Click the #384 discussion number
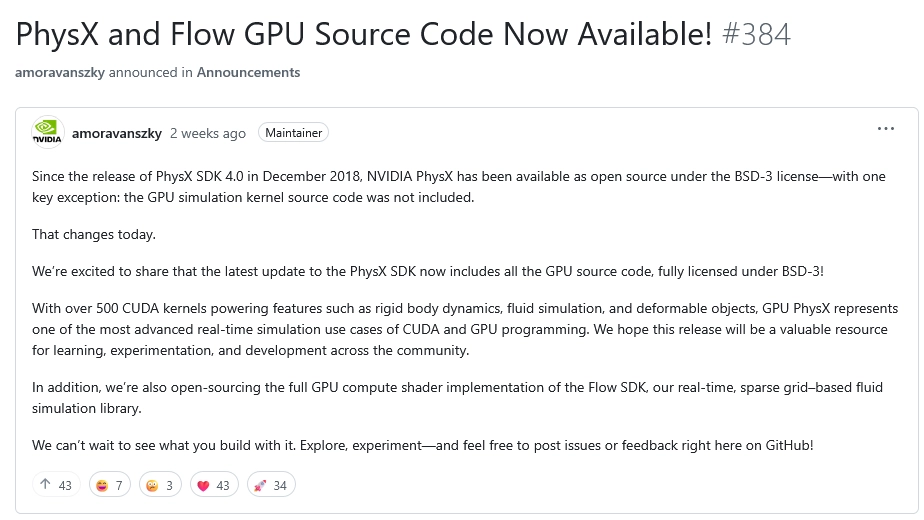924x520 pixels. 756,34
